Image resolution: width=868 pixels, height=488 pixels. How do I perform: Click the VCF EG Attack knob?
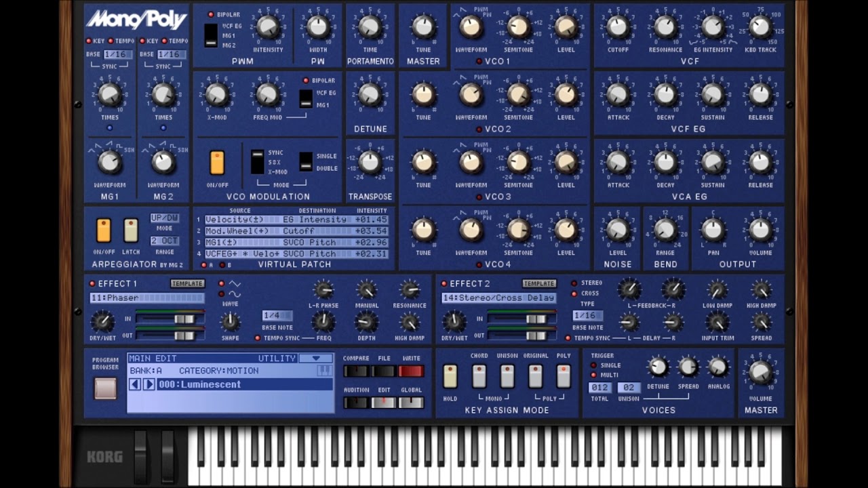[618, 94]
